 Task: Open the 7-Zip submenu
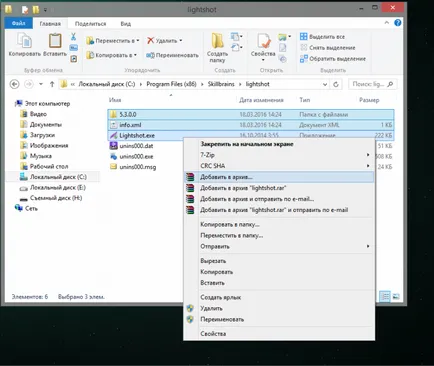279,155
